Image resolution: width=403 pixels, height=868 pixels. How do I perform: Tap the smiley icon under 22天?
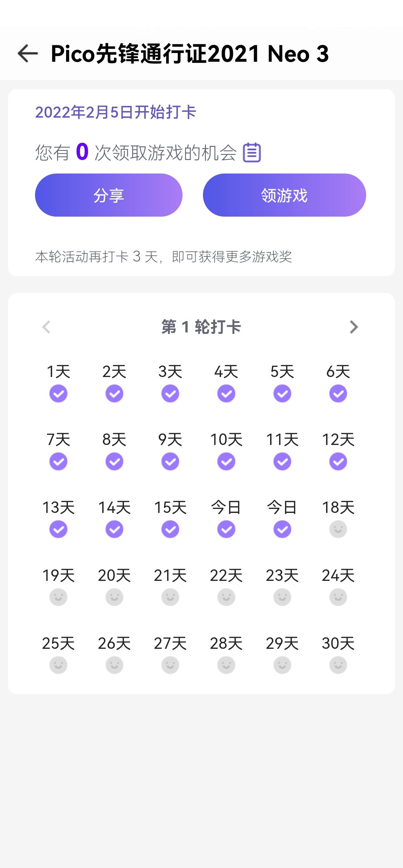(226, 597)
